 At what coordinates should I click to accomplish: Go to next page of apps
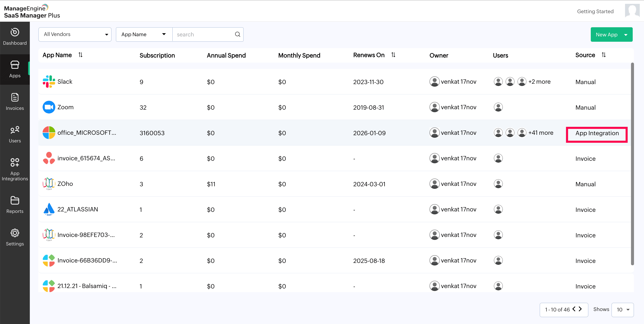point(580,309)
